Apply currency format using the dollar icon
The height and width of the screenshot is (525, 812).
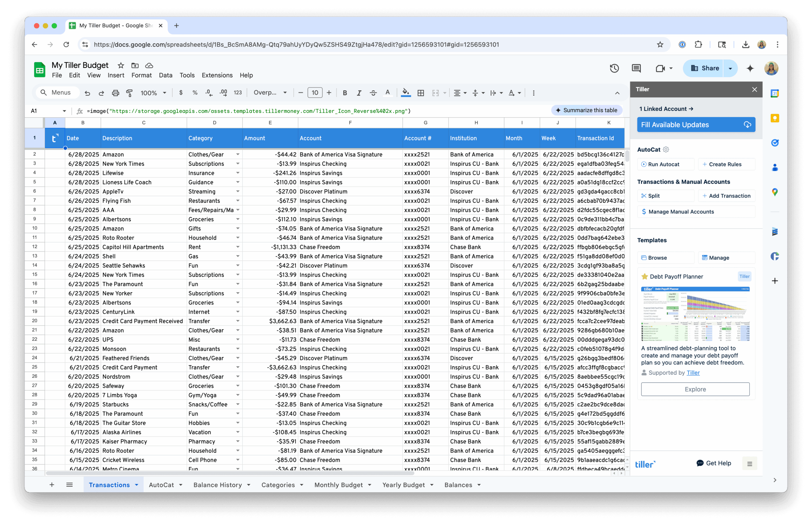181,93
